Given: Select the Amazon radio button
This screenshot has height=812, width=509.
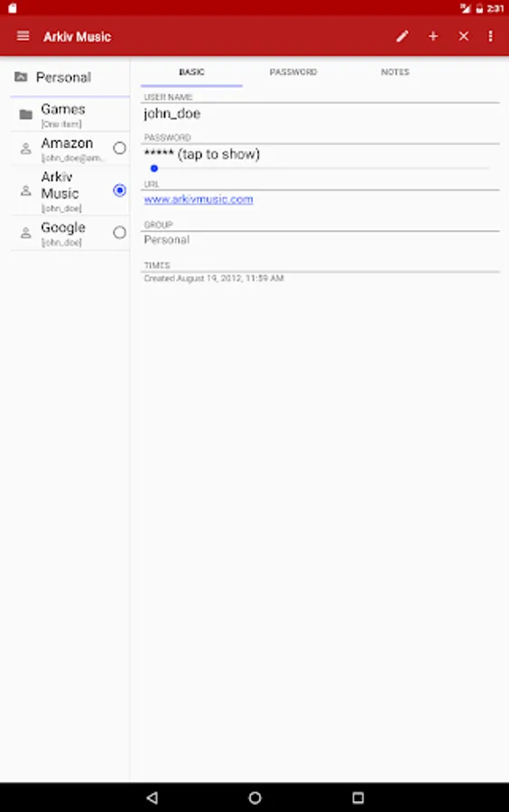Looking at the screenshot, I should click(120, 148).
